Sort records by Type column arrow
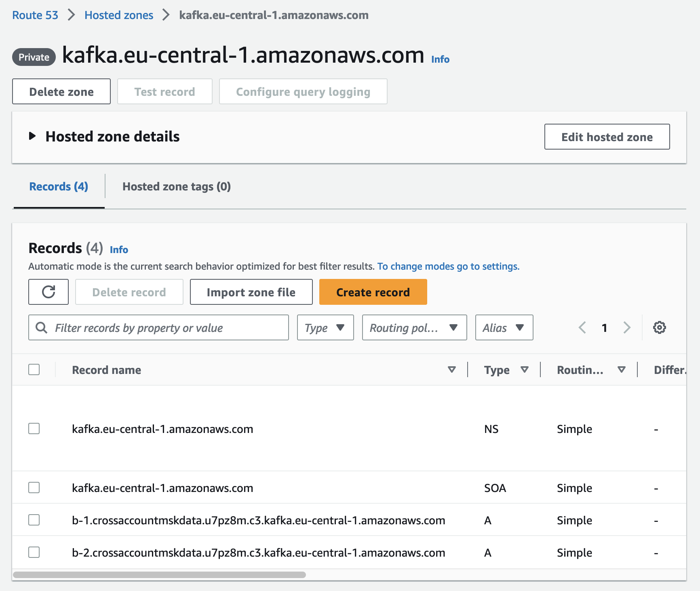Image resolution: width=700 pixels, height=591 pixels. (x=525, y=369)
